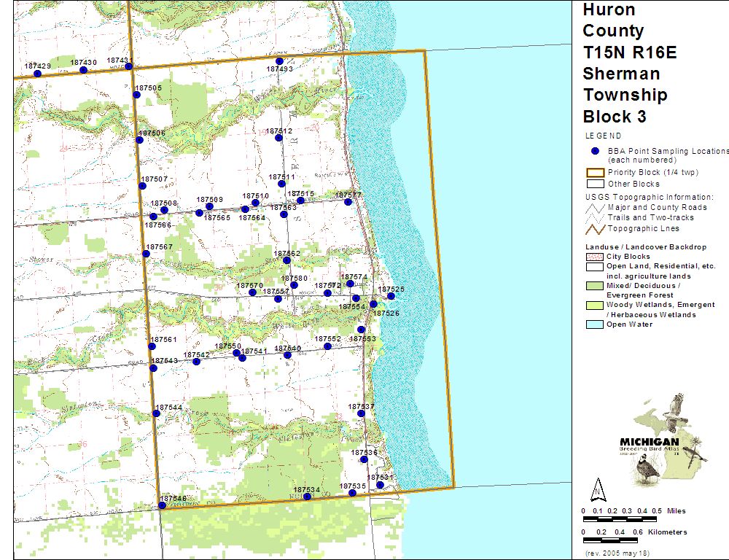Click the BBA Point Sampling legend dot
The height and width of the screenshot is (560, 729).
pos(595,151)
